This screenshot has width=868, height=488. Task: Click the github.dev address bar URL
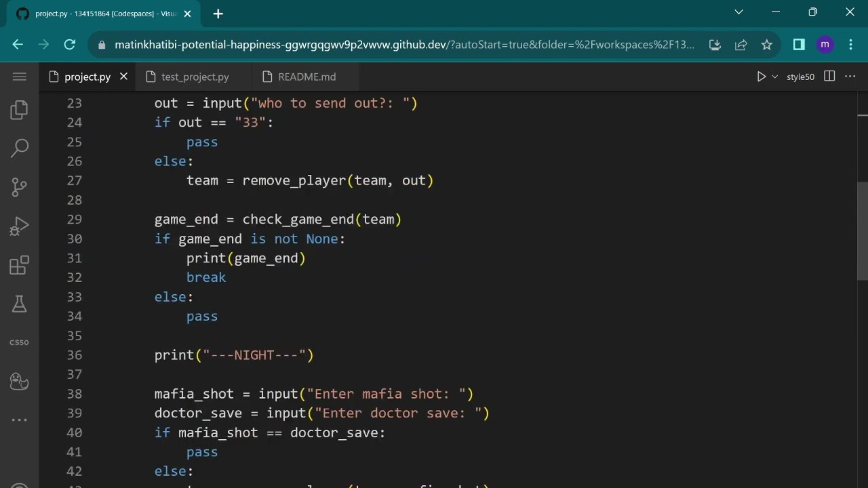pos(405,45)
